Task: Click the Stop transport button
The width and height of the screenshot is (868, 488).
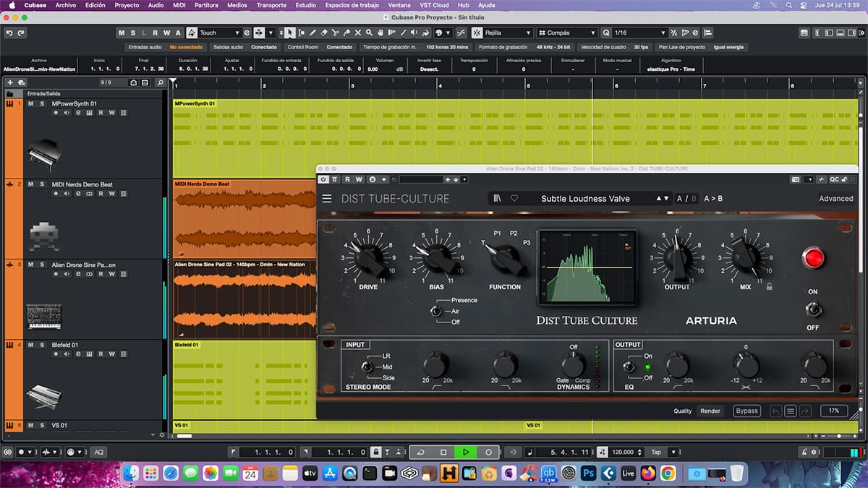Action: (443, 452)
